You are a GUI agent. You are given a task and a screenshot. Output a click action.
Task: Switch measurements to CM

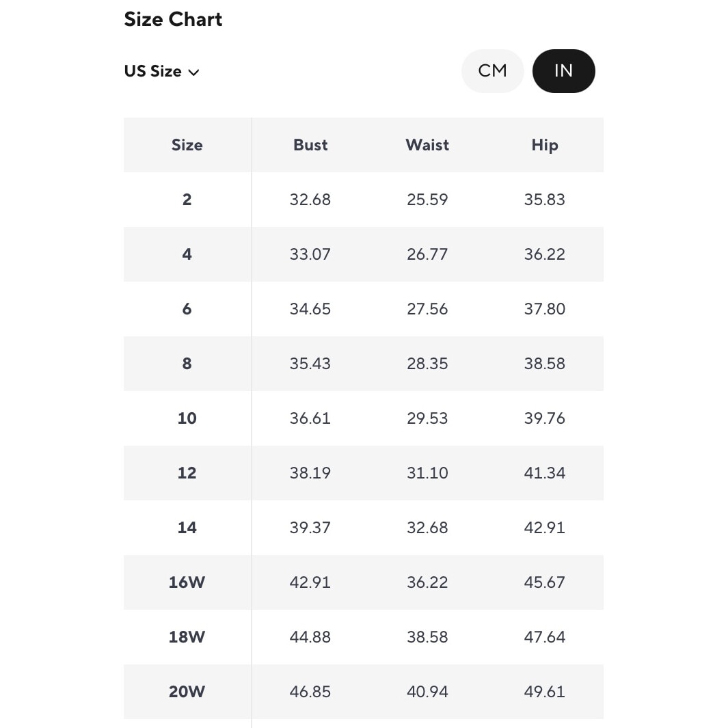(x=492, y=71)
